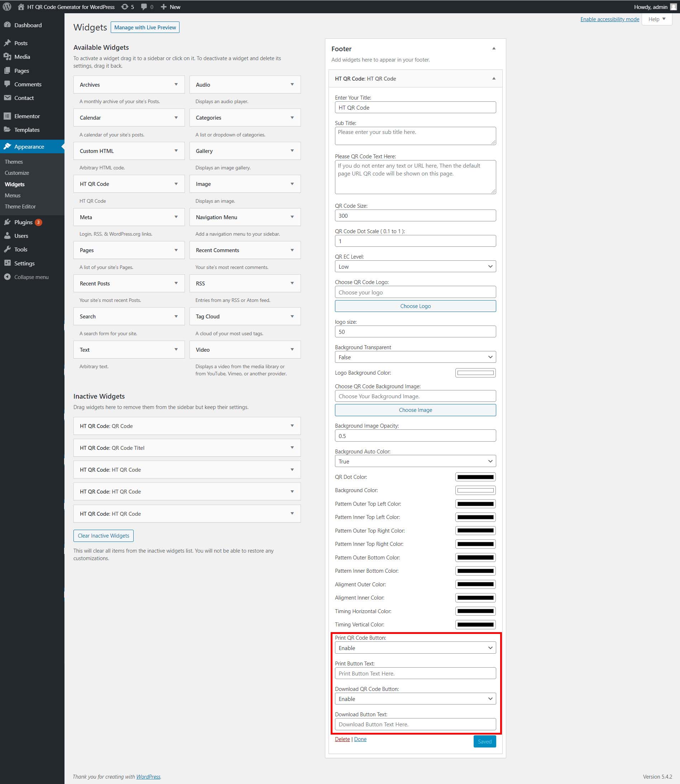
Task: Open the Download QR Code Button dropdown
Action: pyautogui.click(x=415, y=699)
